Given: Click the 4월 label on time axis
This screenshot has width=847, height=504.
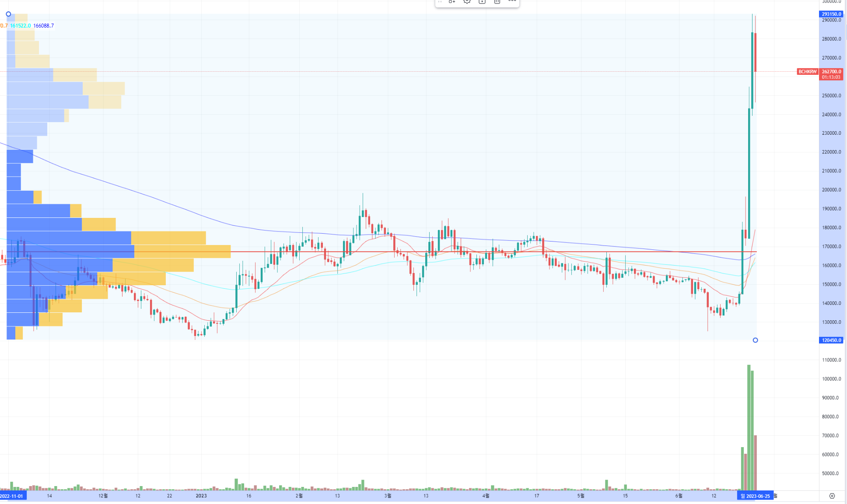Looking at the screenshot, I should click(x=486, y=496).
